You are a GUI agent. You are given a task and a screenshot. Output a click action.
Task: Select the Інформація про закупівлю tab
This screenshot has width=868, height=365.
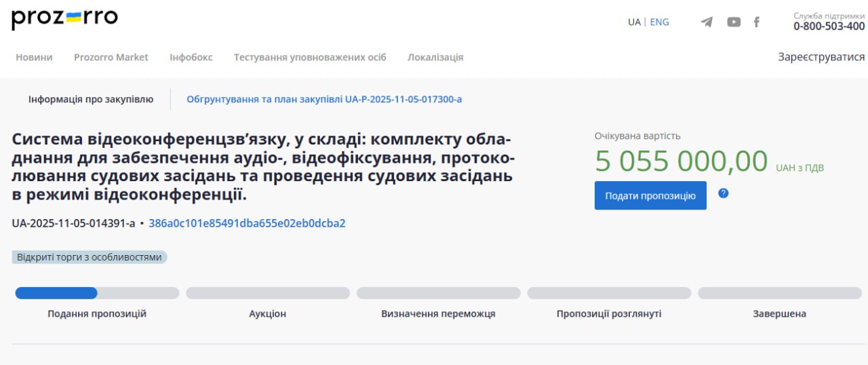(x=91, y=99)
